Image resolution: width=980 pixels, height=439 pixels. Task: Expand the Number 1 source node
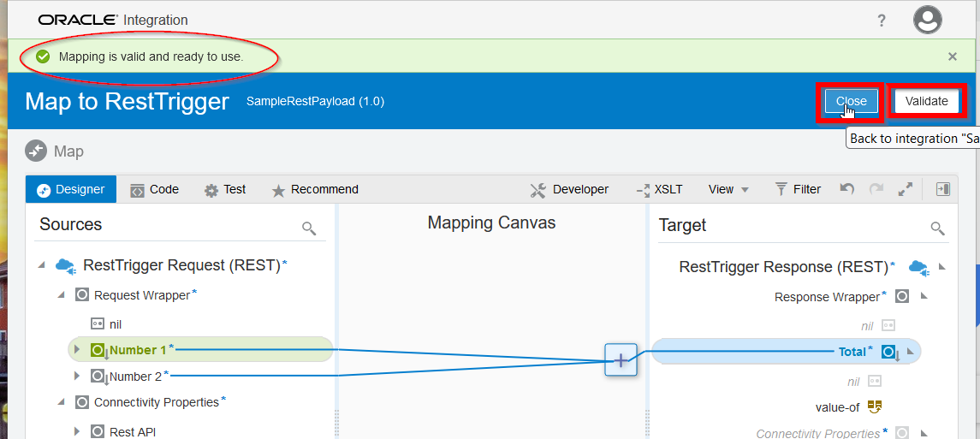pos(77,349)
